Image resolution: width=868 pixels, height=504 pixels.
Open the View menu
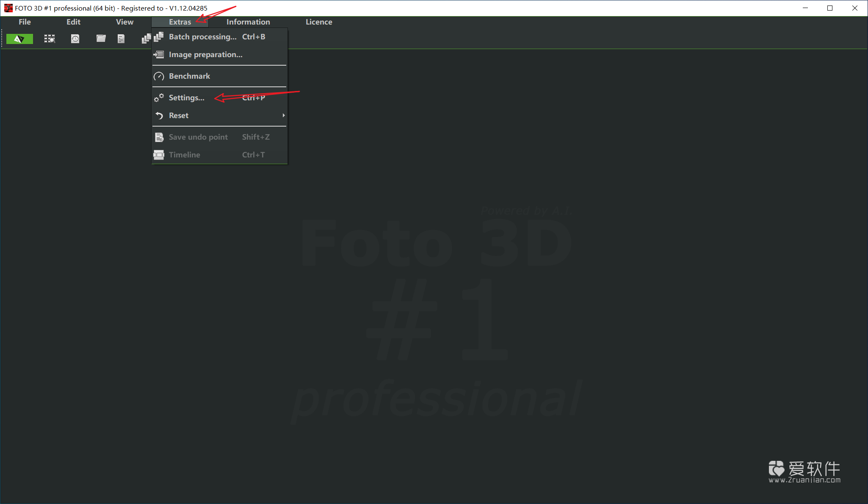click(x=124, y=22)
